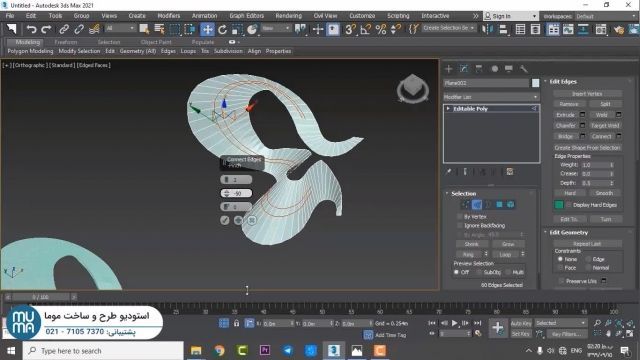Image resolution: width=640 pixels, height=360 pixels.
Task: Open the Modifiers menu
Action: pos(169,16)
